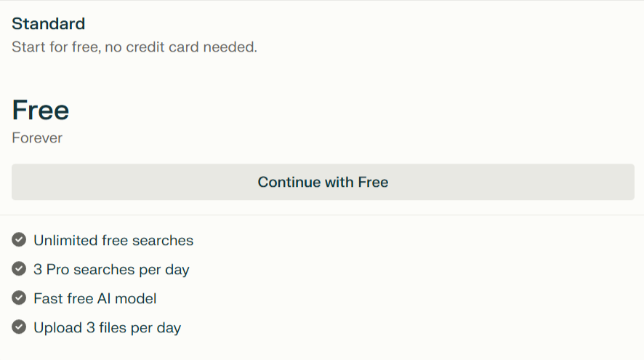Click checkmark icon beside 3 Pro searches per day
This screenshot has width=644, height=360.
[19, 269]
